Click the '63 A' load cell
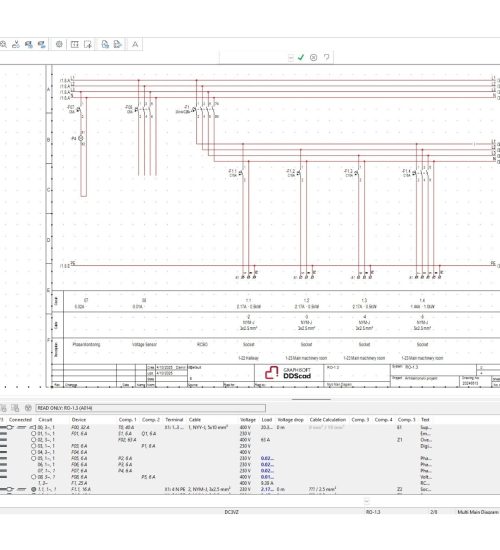The image size is (500, 550). (265, 440)
